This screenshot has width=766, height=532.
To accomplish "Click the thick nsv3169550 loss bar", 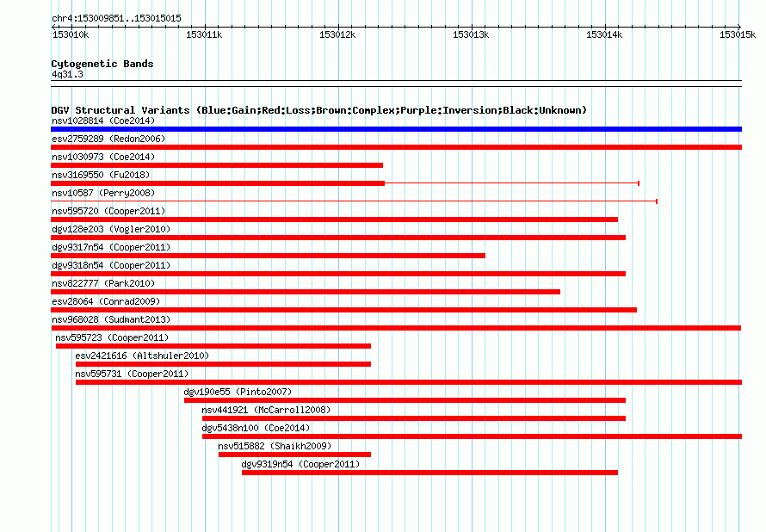I will pyautogui.click(x=218, y=183).
